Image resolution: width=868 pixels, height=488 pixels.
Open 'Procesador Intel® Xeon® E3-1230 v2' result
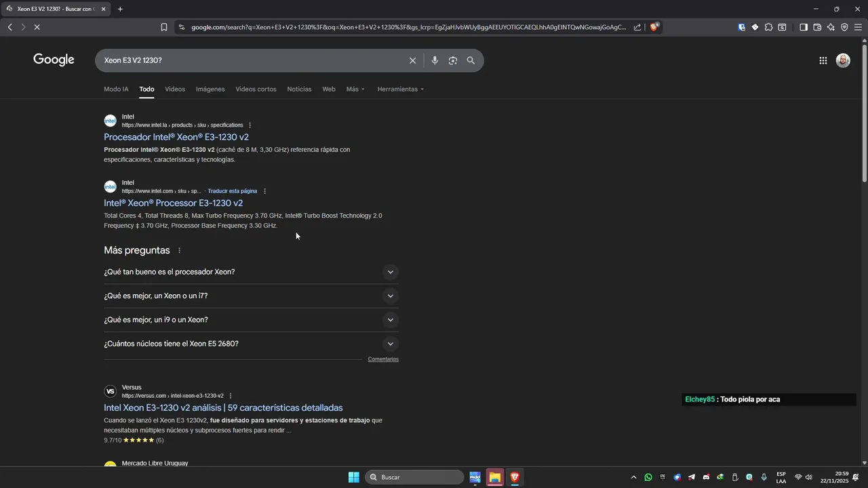point(176,137)
